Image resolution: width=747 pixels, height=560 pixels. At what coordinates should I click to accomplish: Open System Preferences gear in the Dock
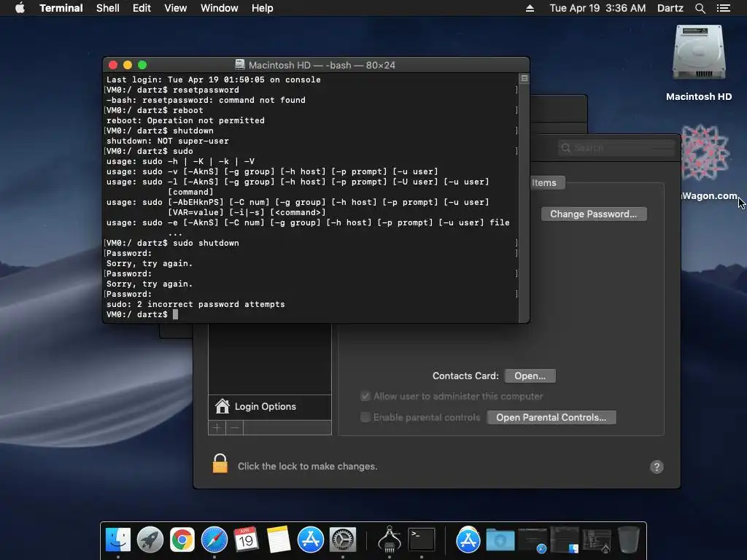(x=343, y=540)
